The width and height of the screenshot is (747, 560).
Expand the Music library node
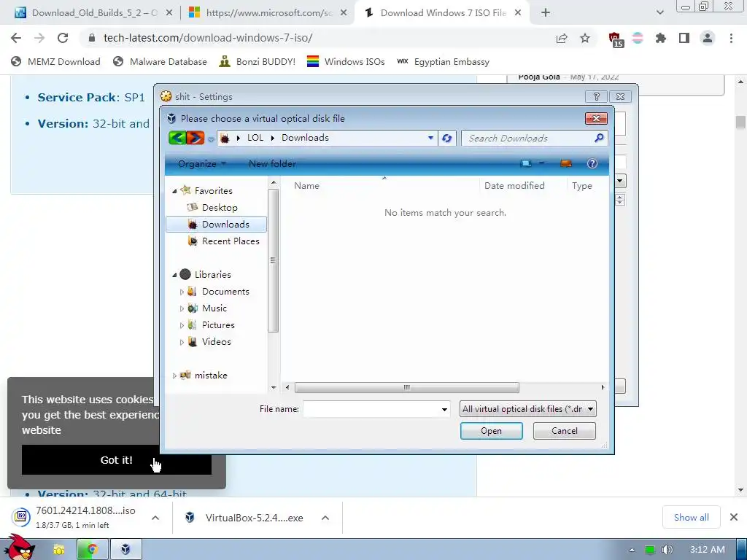[x=182, y=308]
